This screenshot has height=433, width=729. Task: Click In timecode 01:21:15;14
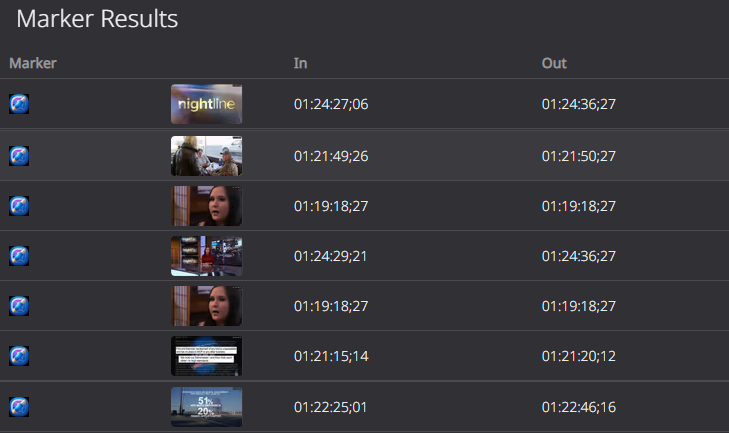(x=331, y=356)
